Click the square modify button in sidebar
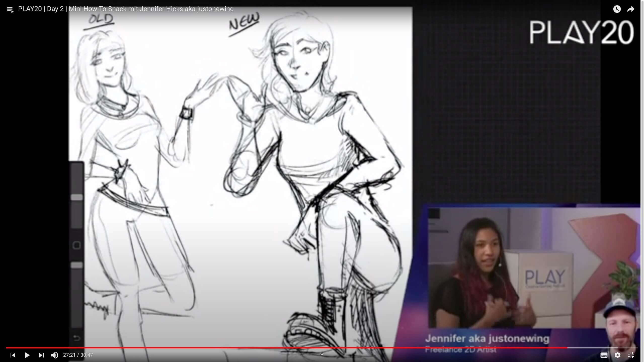 click(x=77, y=245)
